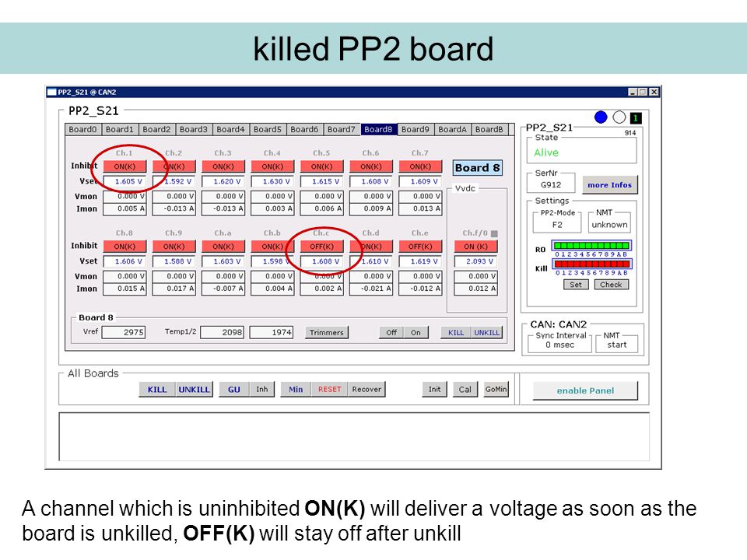Image resolution: width=747 pixels, height=560 pixels.
Task: Click the green RO status bar
Action: click(x=591, y=246)
